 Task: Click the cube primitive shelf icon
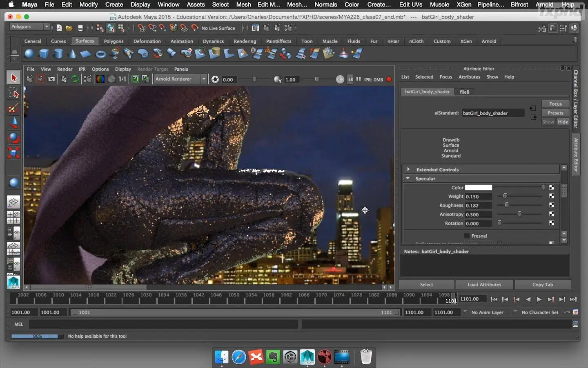pyautogui.click(x=44, y=54)
